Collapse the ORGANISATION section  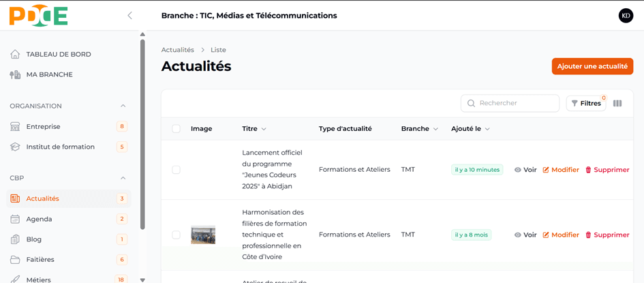click(x=123, y=106)
